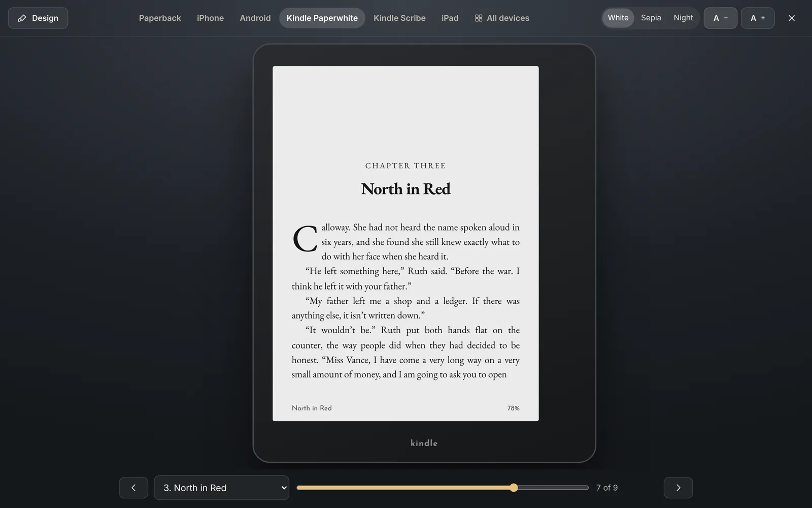This screenshot has height=508, width=812.
Task: Click the footer 'North in Red' label
Action: point(312,408)
